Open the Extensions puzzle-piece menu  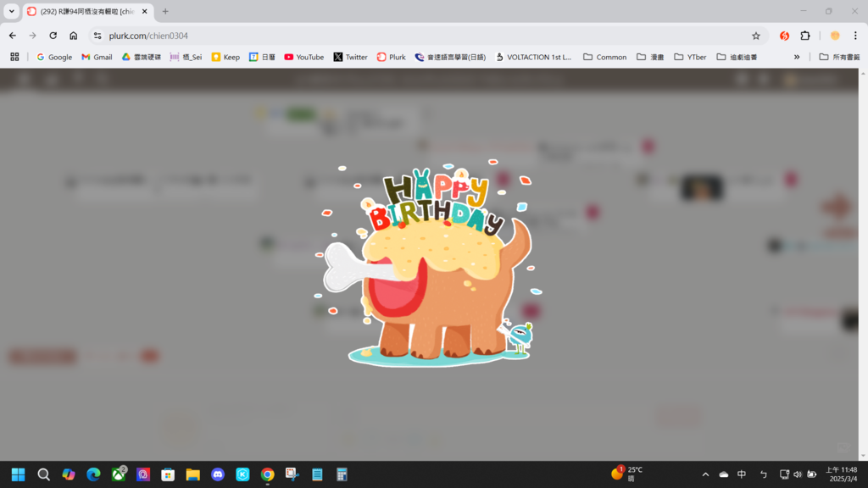[805, 36]
